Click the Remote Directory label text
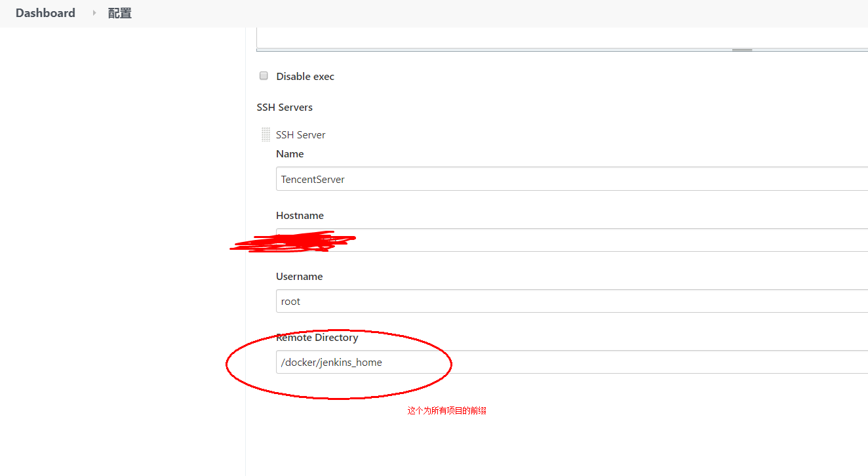The image size is (868, 476). [317, 337]
